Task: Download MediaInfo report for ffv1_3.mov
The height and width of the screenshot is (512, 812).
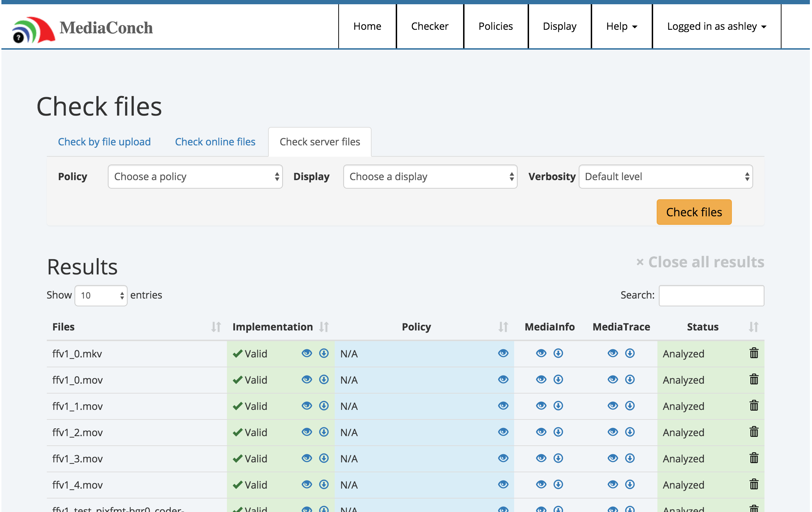Action: click(x=558, y=458)
